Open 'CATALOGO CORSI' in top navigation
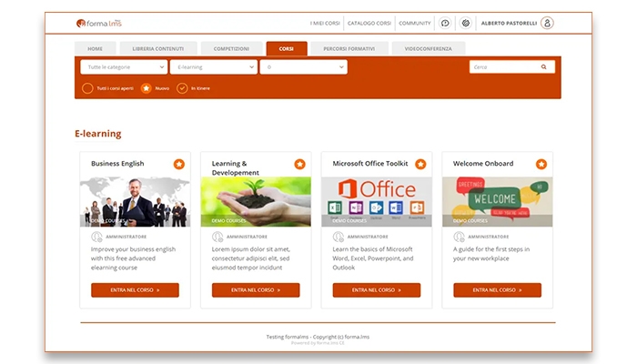 point(369,23)
